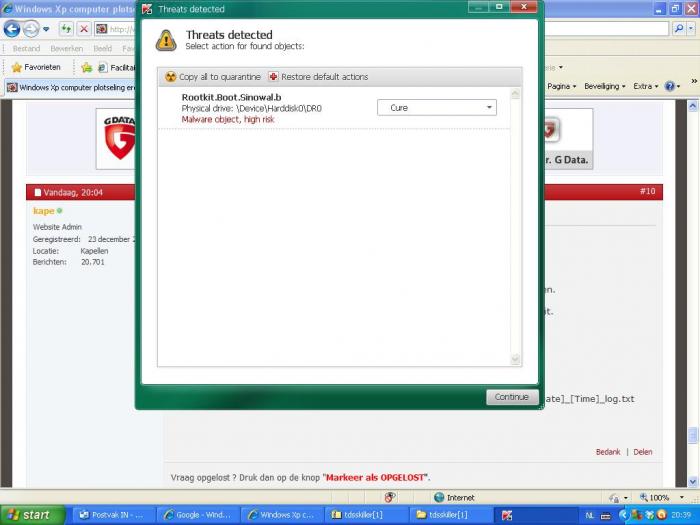
Task: Click the yellow warning triangle icon
Action: click(166, 41)
